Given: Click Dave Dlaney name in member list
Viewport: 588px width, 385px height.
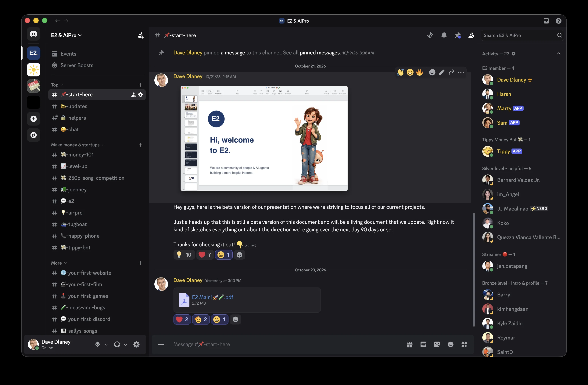Looking at the screenshot, I should [x=511, y=80].
